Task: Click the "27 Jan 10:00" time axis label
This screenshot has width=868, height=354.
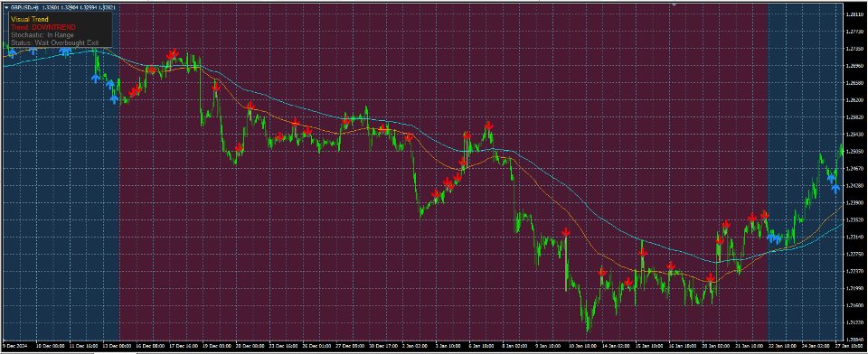Action: point(849,346)
